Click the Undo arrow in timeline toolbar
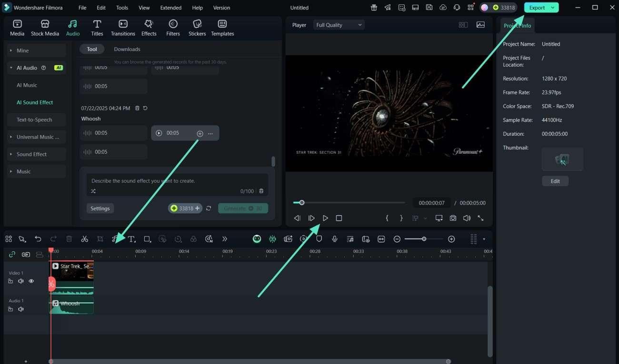The height and width of the screenshot is (364, 619). tap(38, 239)
